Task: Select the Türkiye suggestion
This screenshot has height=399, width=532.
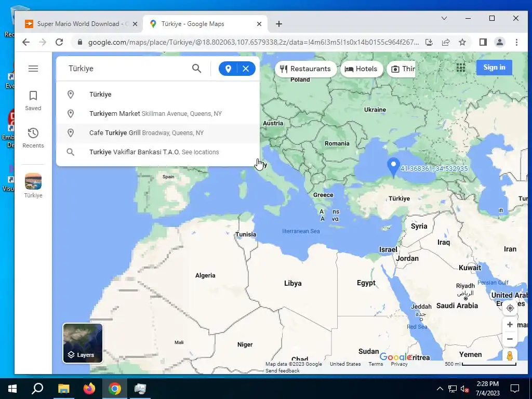Action: [158, 95]
